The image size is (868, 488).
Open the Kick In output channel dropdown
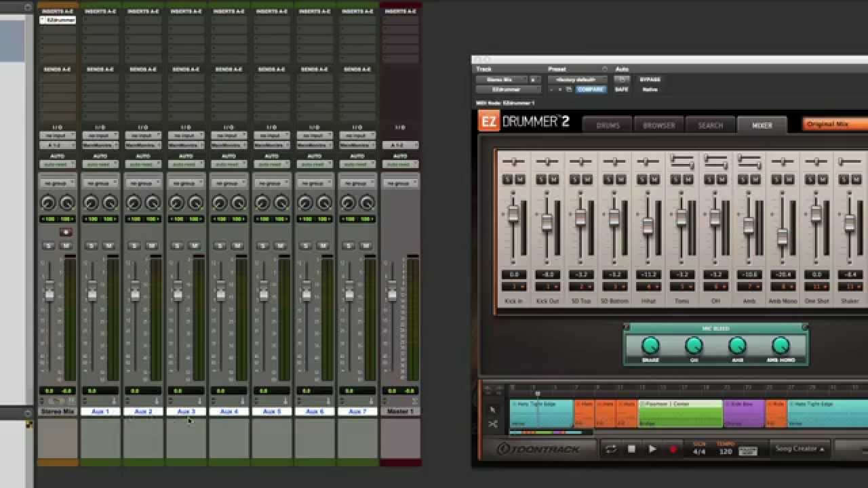(x=513, y=287)
